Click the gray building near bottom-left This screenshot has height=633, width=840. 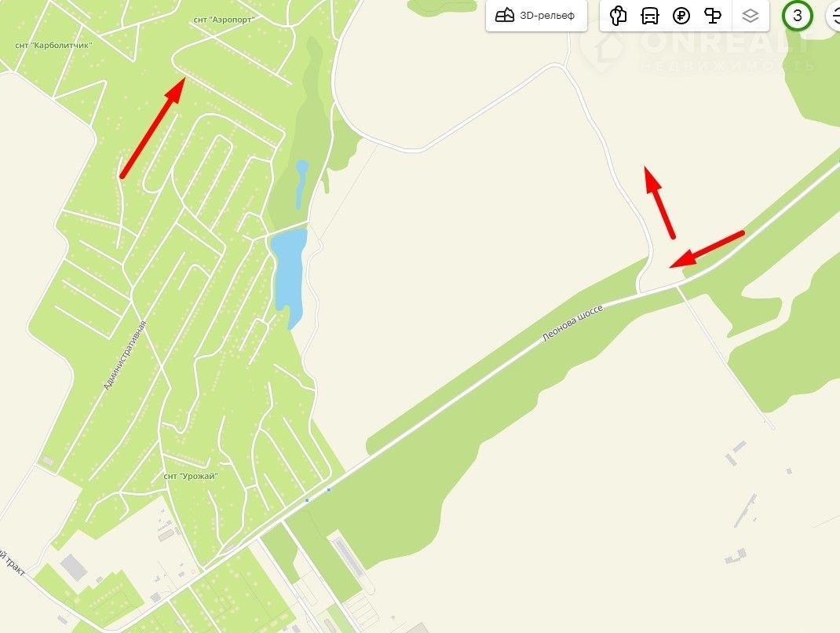[73, 568]
